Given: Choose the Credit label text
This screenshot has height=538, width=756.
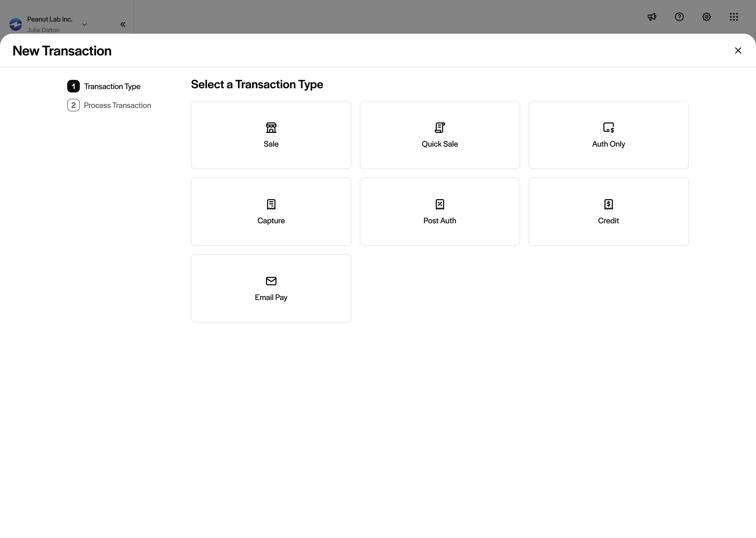Looking at the screenshot, I should tap(608, 221).
